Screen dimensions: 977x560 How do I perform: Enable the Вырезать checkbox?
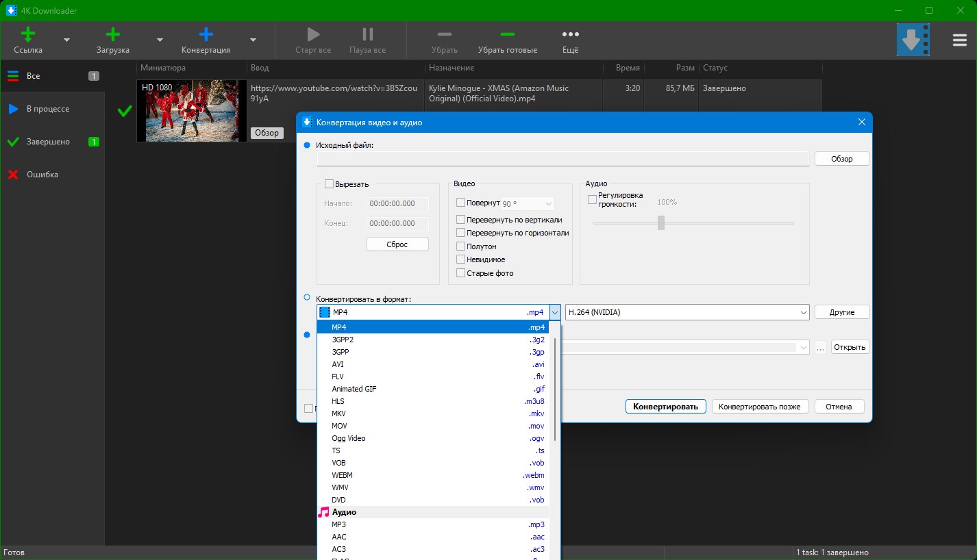329,184
